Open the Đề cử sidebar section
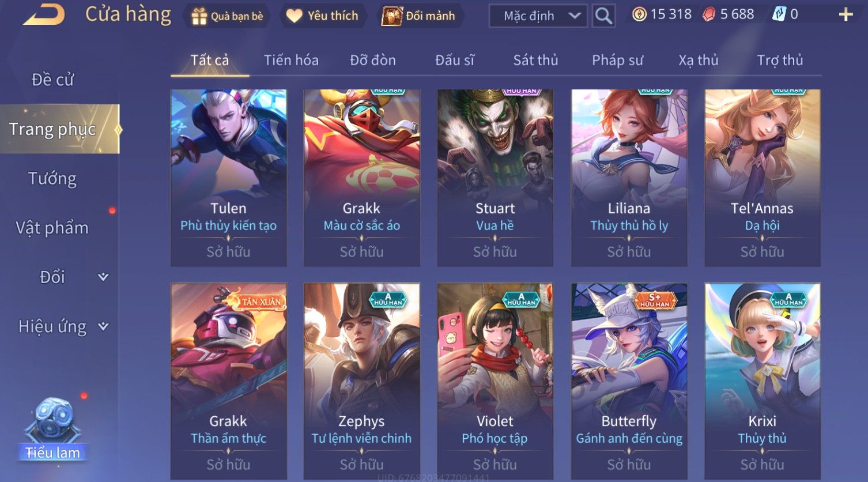The height and width of the screenshot is (482, 868). tap(52, 80)
